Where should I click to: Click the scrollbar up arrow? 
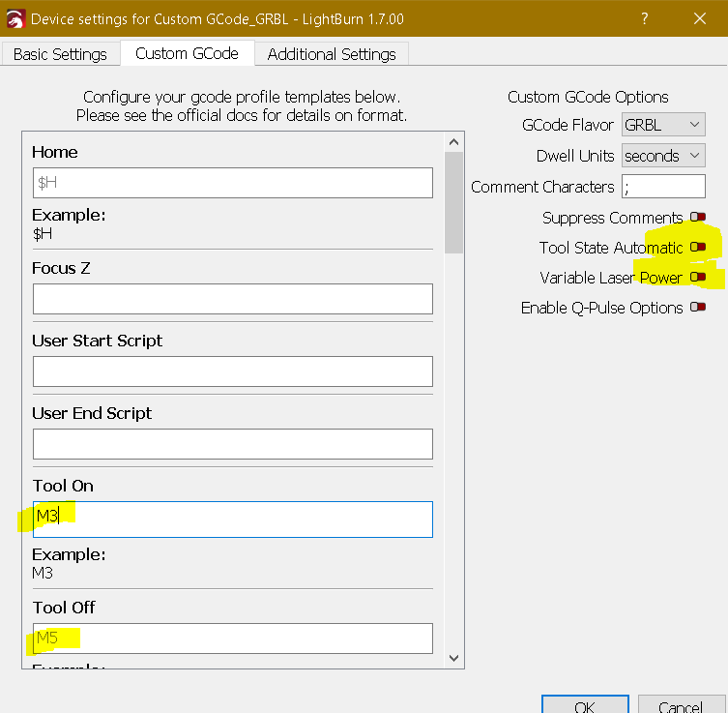coord(453,141)
